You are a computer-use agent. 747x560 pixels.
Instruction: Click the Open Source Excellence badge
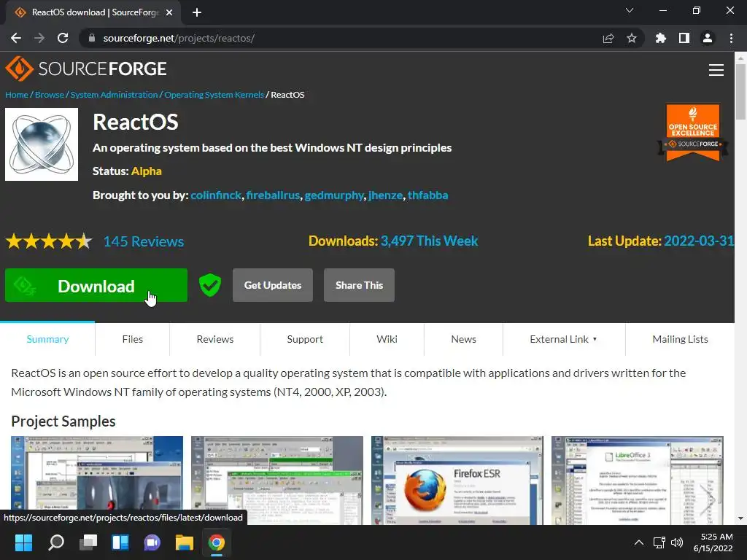tap(693, 133)
